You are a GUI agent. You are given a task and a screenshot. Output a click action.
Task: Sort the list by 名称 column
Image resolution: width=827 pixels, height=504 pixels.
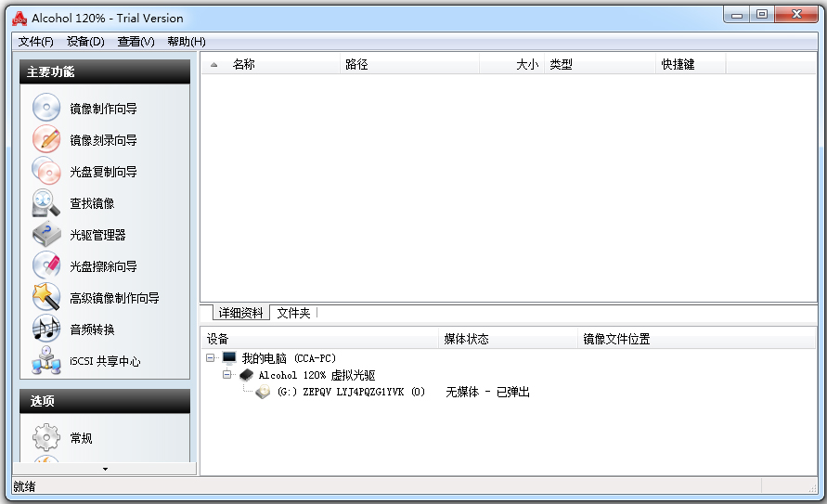click(244, 65)
